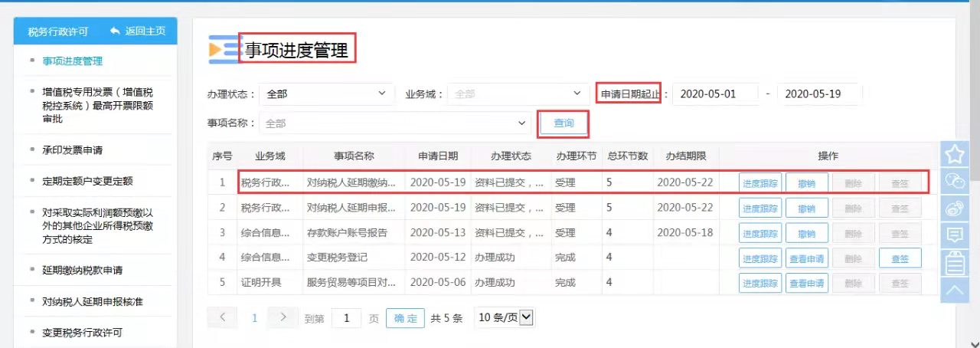Click the 2020-05-06 application date cell
The width and height of the screenshot is (980, 348).
click(438, 283)
